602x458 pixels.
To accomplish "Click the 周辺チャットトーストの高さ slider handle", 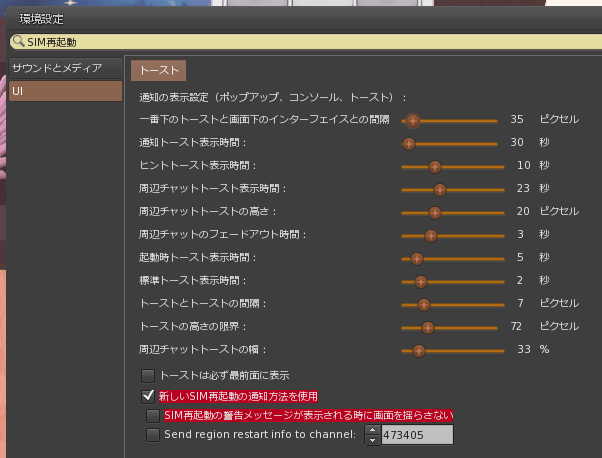I will 434,212.
